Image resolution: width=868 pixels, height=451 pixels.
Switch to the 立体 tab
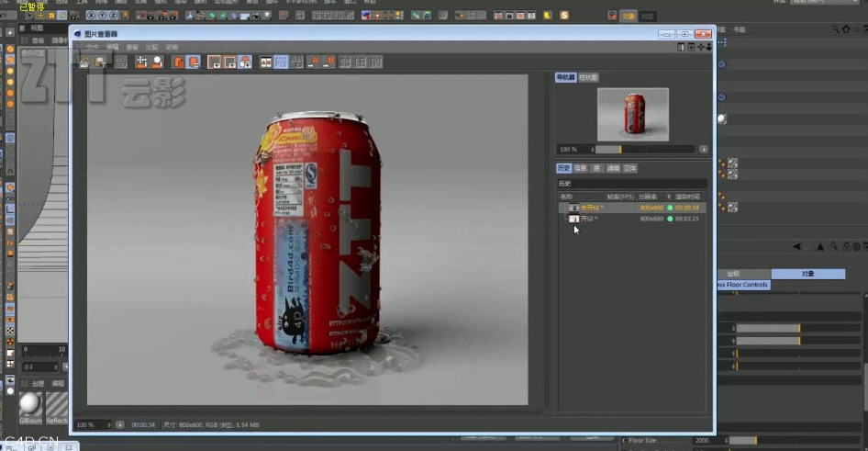[630, 168]
